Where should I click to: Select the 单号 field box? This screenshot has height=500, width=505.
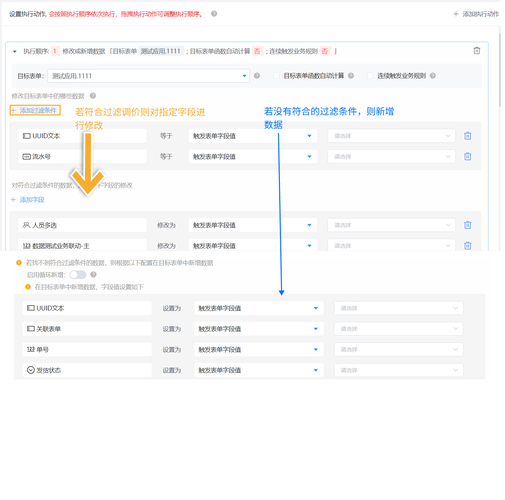87,349
